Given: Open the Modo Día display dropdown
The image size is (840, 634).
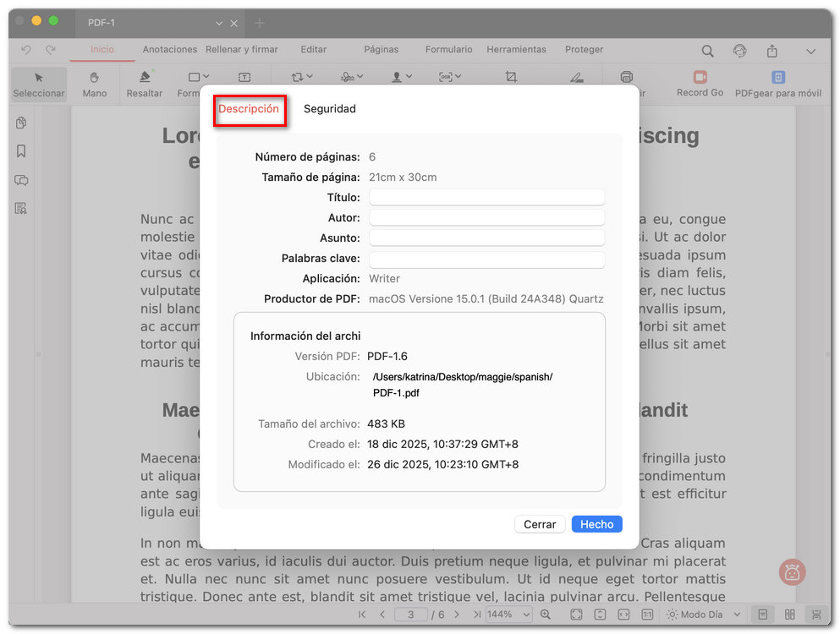Looking at the screenshot, I should tap(702, 615).
